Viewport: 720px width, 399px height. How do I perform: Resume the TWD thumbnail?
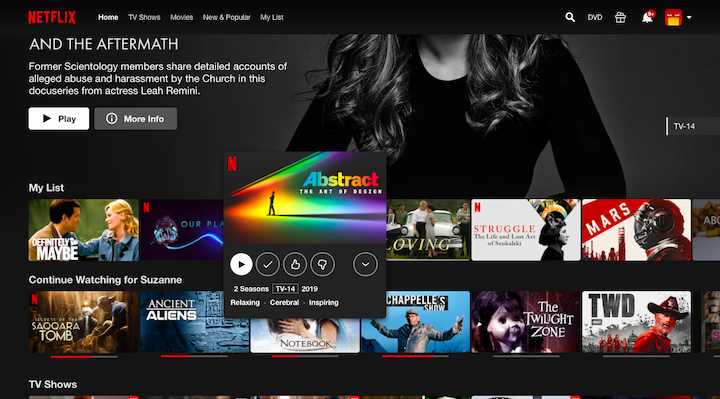(x=636, y=322)
